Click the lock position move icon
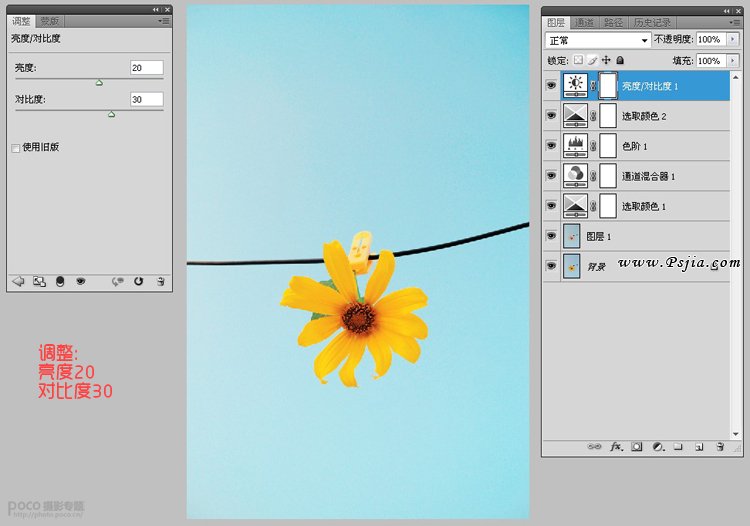 pyautogui.click(x=606, y=61)
